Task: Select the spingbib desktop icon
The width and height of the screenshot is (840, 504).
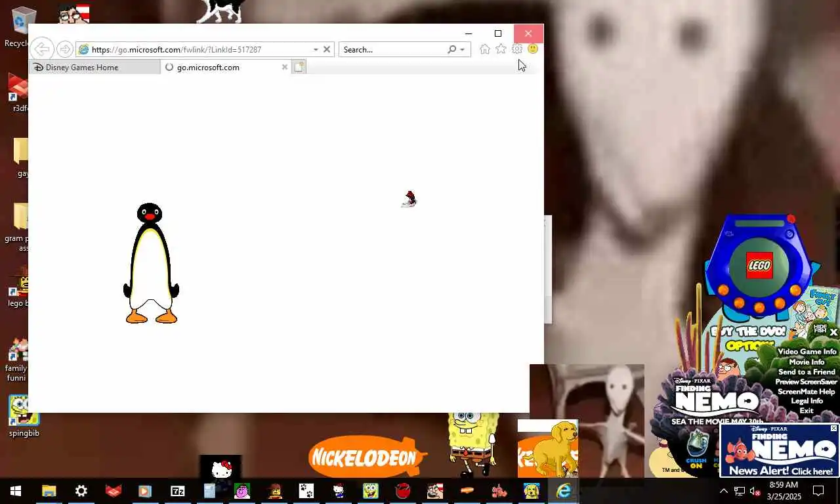Action: click(x=24, y=416)
